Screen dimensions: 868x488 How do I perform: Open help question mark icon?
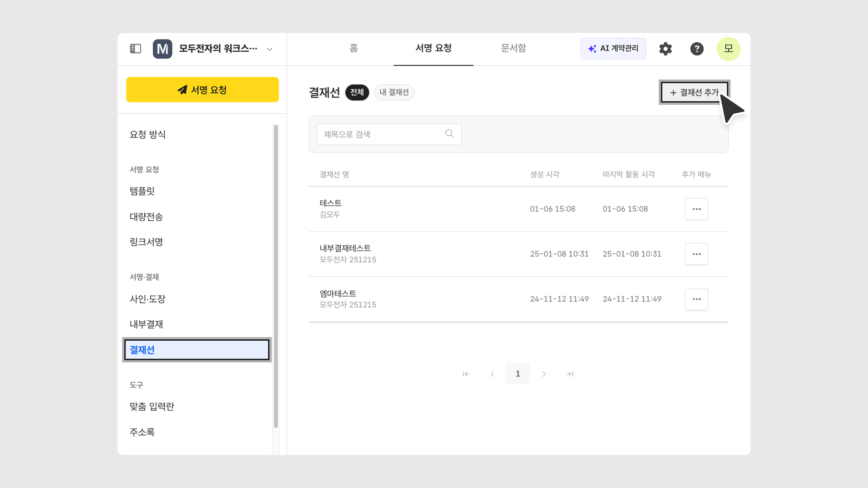coord(696,49)
